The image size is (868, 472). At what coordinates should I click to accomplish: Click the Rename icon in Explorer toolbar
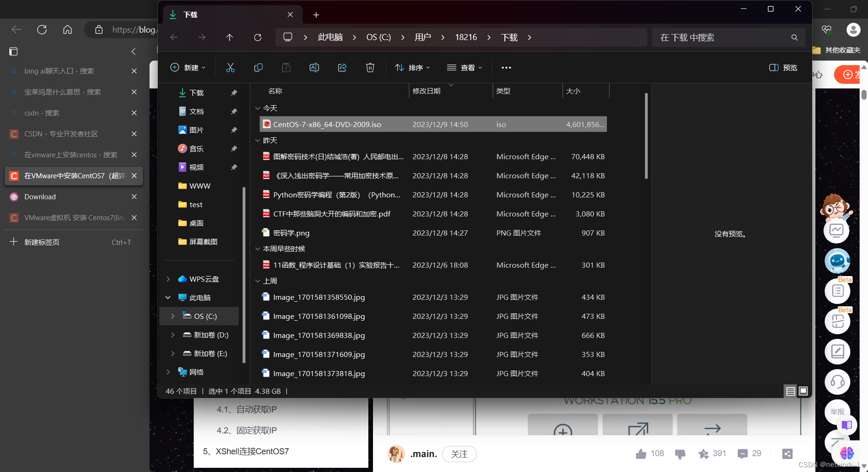point(314,67)
